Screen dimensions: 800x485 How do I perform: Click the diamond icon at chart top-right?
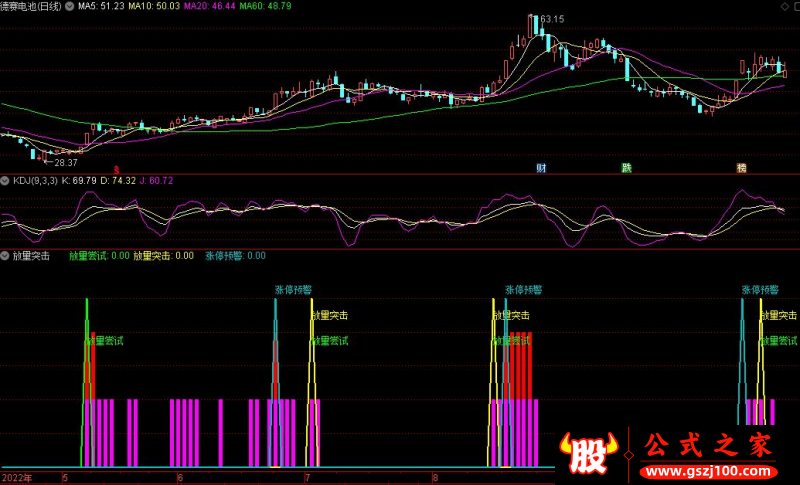(x=784, y=6)
